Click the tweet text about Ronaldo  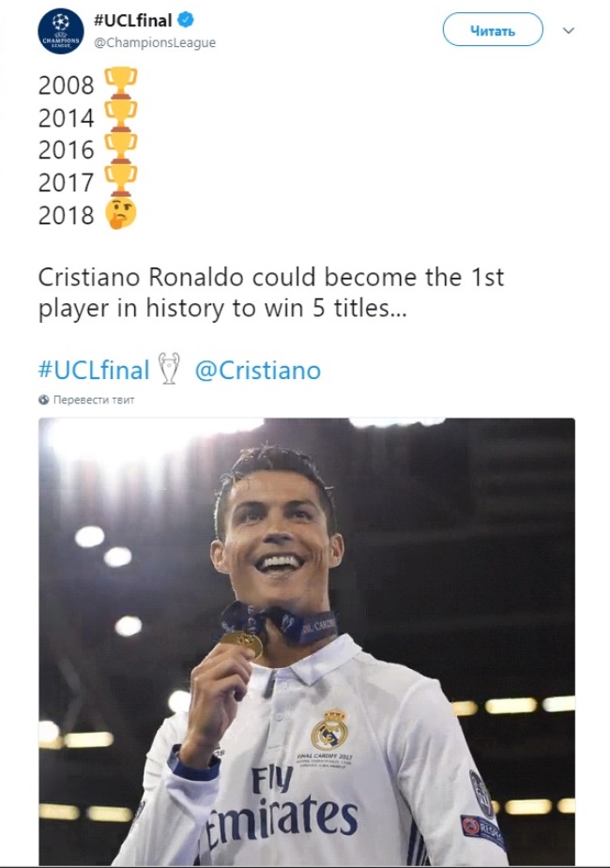(x=272, y=289)
